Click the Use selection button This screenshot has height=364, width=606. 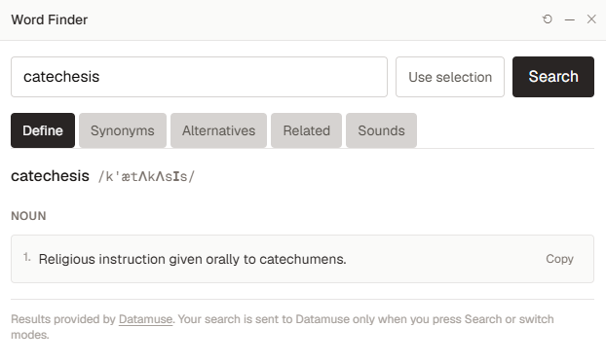(450, 77)
